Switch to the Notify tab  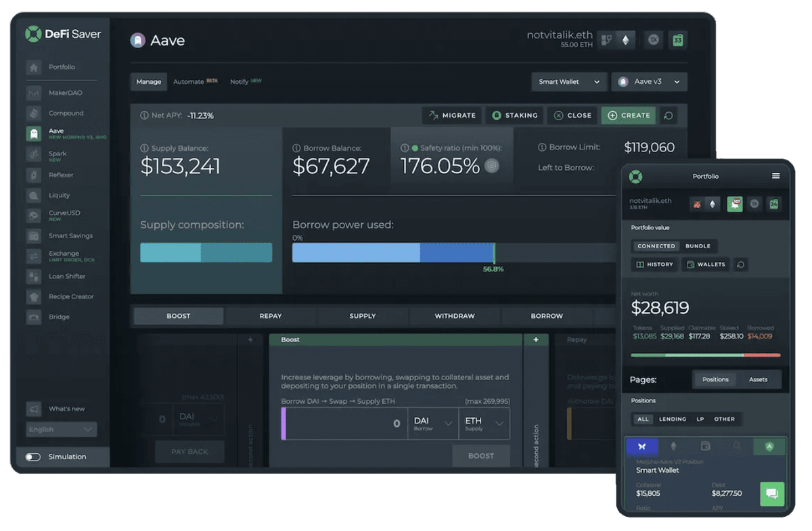(x=245, y=82)
